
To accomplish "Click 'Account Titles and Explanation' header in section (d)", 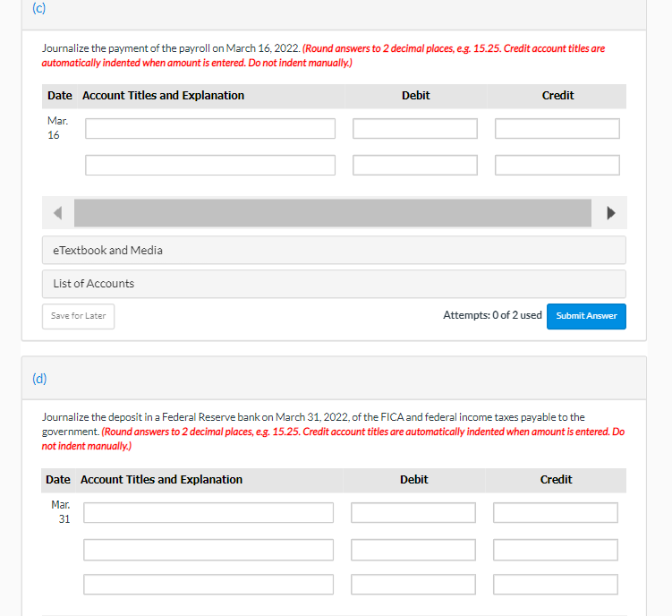I will pos(162,480).
